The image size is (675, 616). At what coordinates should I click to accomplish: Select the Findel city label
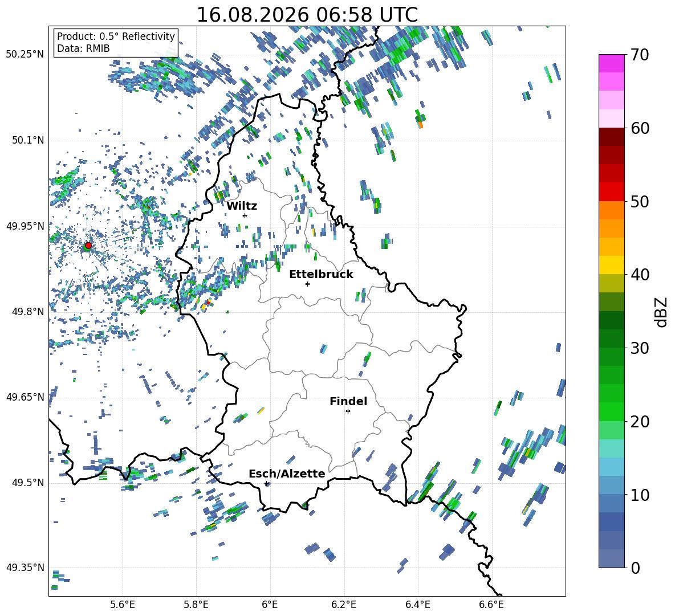pos(348,401)
